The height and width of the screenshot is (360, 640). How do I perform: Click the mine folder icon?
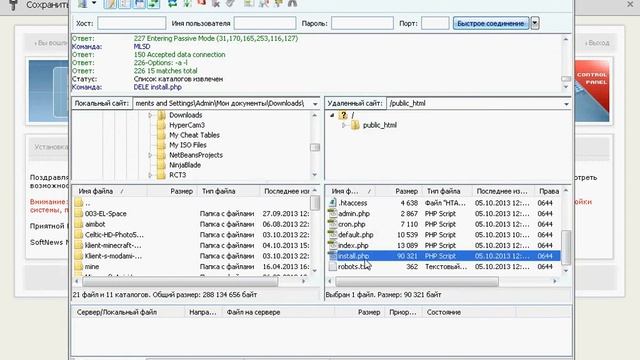(79, 267)
